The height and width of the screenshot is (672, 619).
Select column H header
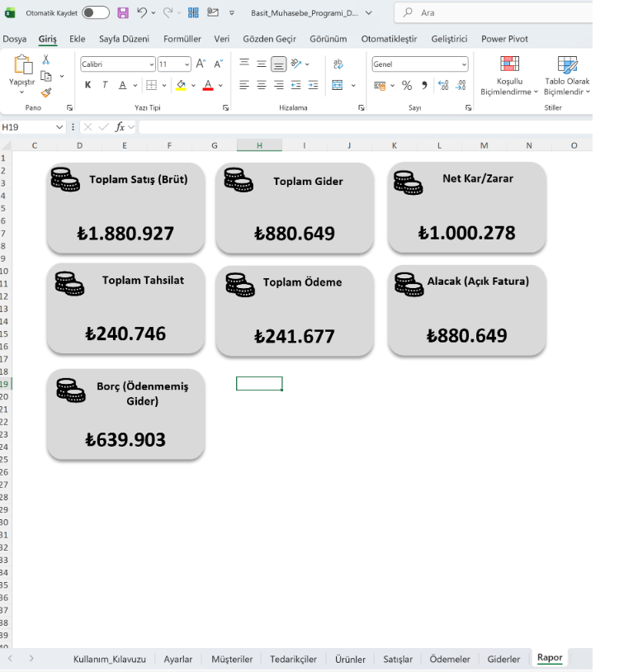point(259,145)
